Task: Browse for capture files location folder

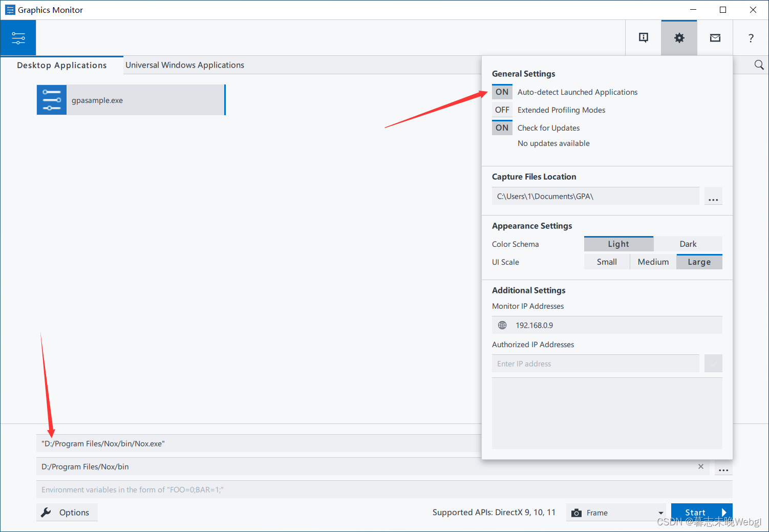Action: pos(713,196)
